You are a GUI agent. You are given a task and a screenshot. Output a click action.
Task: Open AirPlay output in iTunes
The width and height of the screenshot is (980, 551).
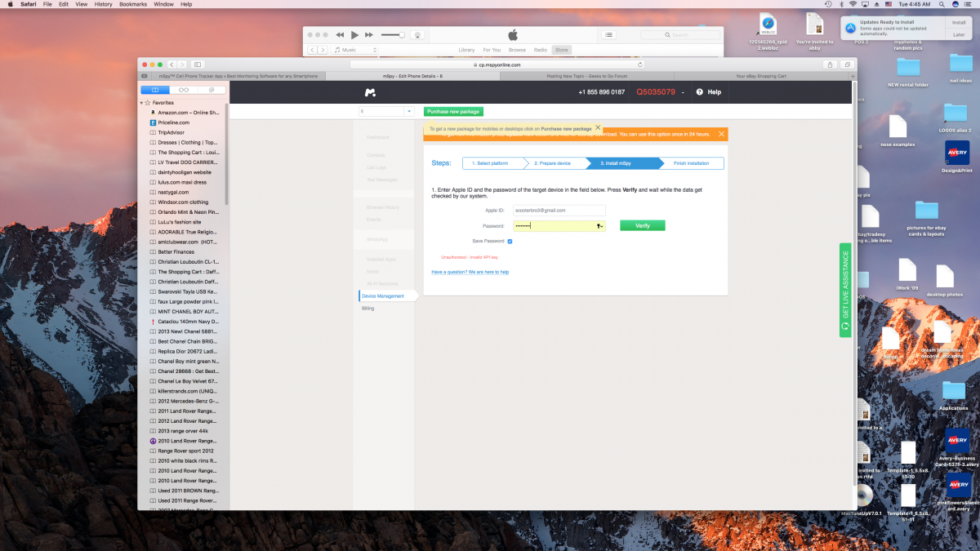pyautogui.click(x=417, y=35)
